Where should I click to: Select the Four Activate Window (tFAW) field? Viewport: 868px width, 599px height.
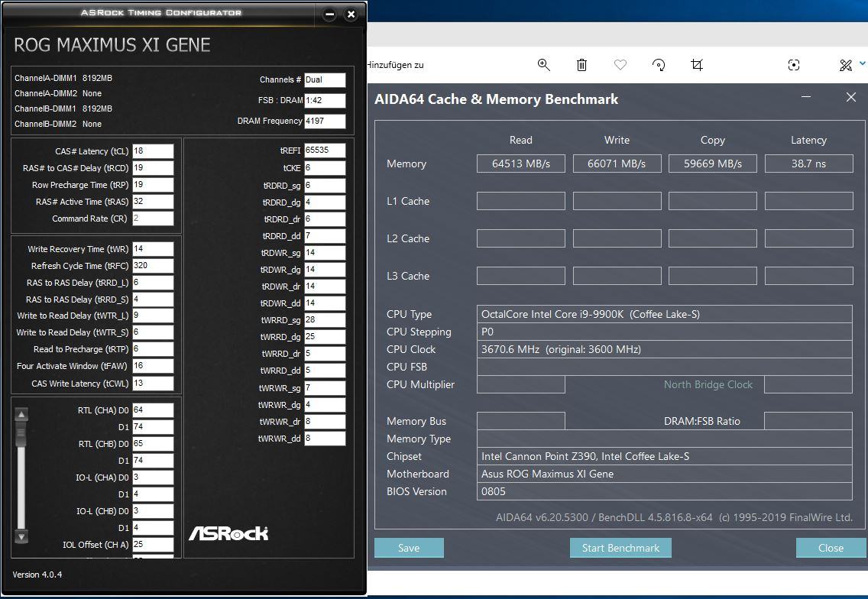pyautogui.click(x=153, y=366)
